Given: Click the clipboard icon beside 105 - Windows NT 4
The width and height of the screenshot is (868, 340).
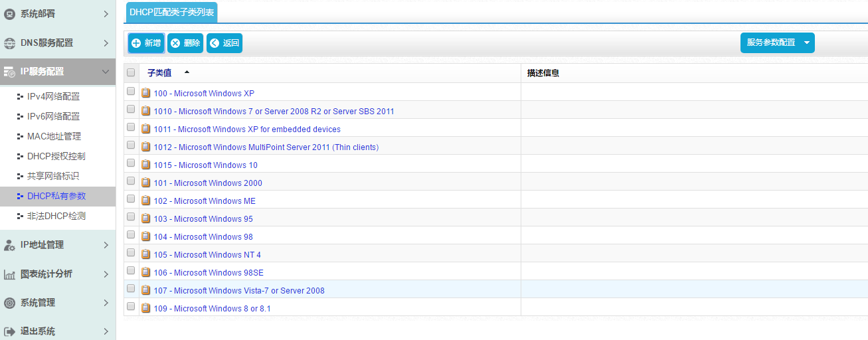Looking at the screenshot, I should (146, 254).
